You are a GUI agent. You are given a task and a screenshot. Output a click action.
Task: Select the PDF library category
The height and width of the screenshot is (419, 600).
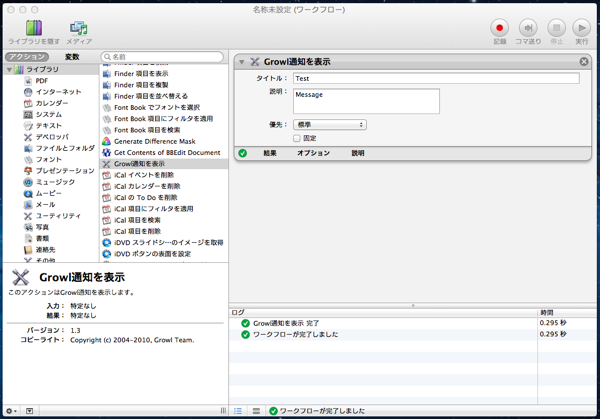[42, 81]
